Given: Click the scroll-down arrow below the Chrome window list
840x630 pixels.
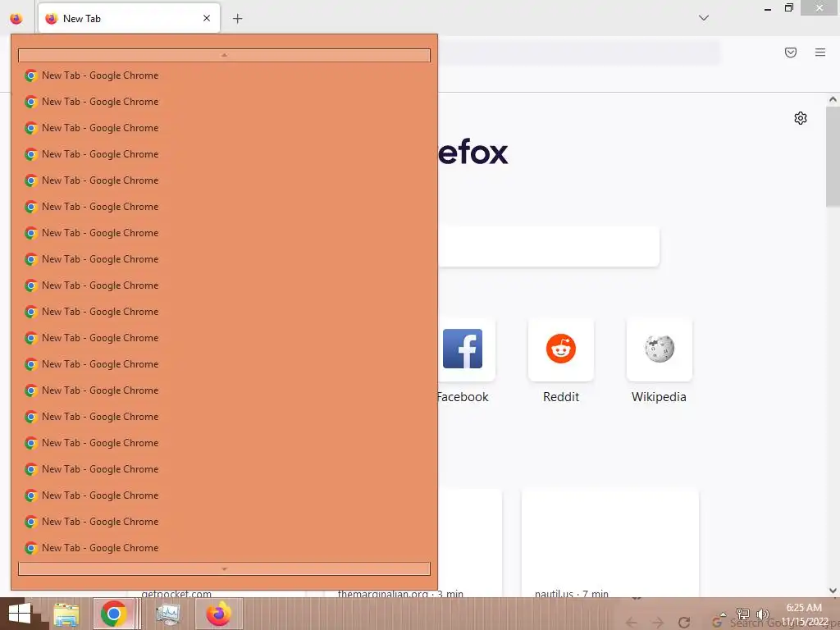Looking at the screenshot, I should [225, 569].
